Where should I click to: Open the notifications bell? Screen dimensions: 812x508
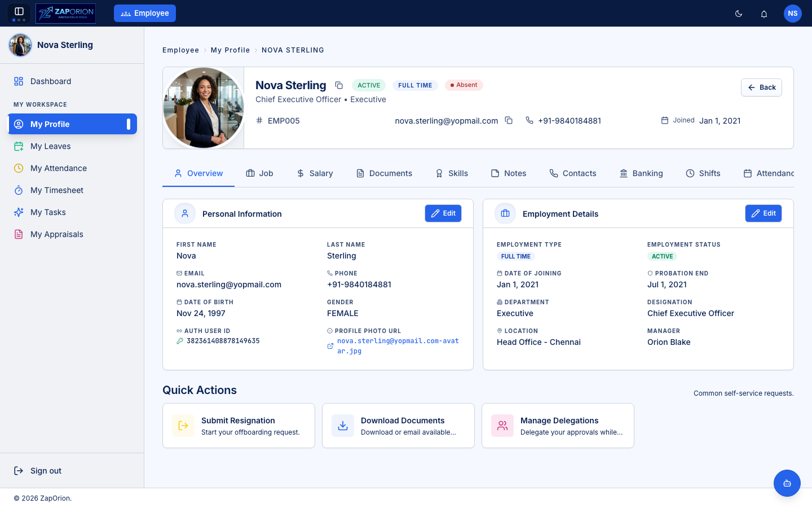[x=764, y=14]
